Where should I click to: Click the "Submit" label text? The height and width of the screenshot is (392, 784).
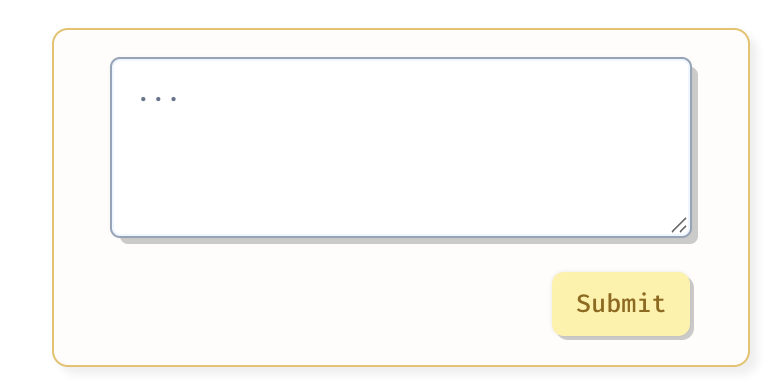coord(621,304)
